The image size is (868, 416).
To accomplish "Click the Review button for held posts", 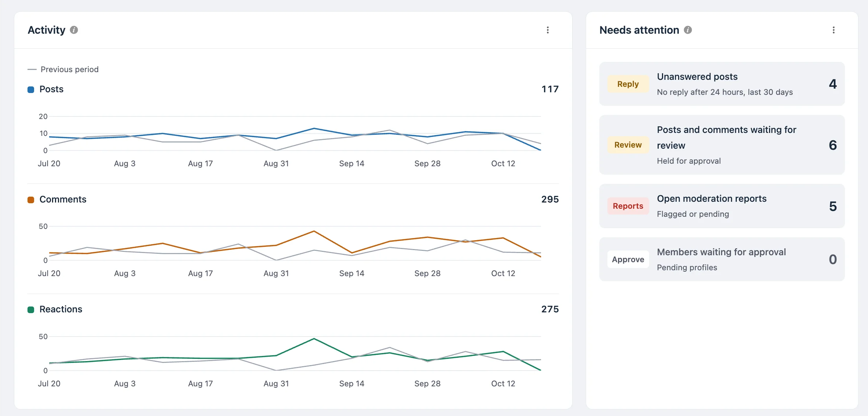I will click(x=628, y=145).
